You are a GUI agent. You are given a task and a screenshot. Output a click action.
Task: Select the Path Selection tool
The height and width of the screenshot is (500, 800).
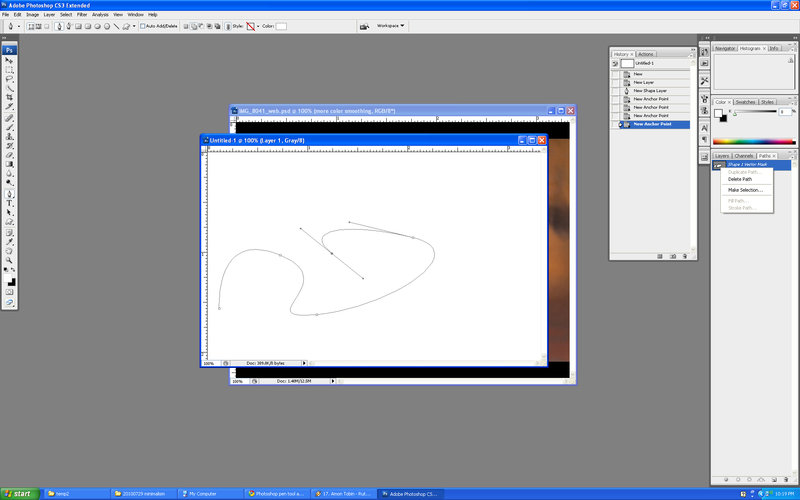(9, 213)
